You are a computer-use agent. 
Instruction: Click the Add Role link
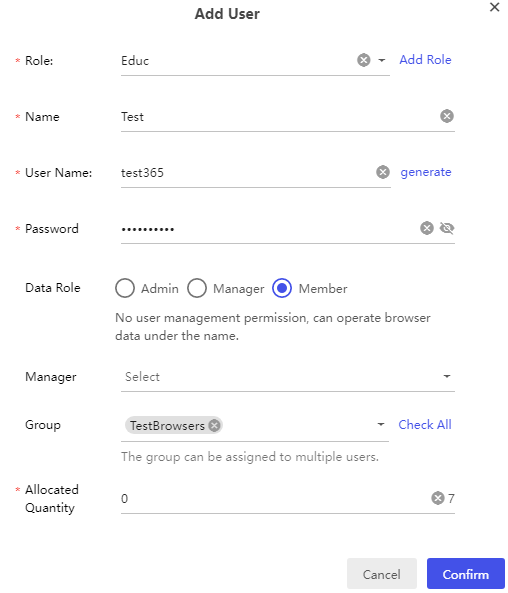point(425,60)
